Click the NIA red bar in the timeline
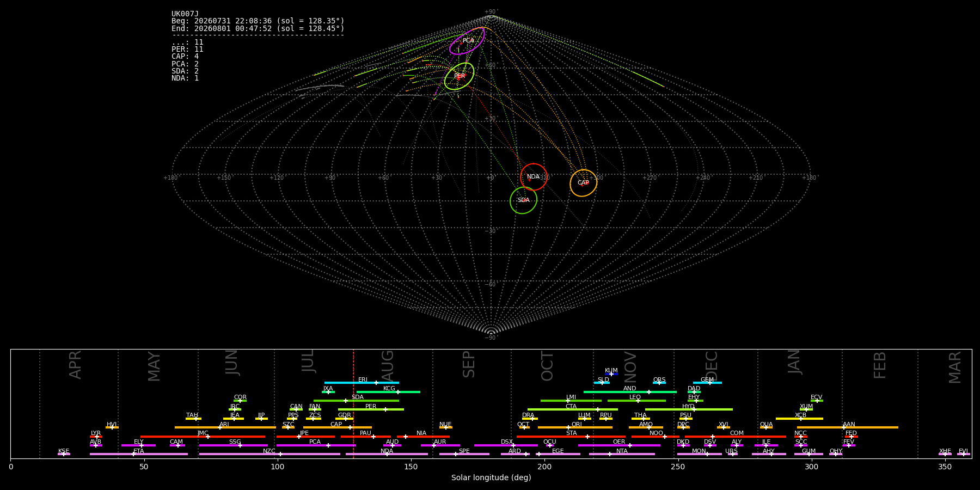Viewport: 980px width, 490px height. tap(423, 437)
